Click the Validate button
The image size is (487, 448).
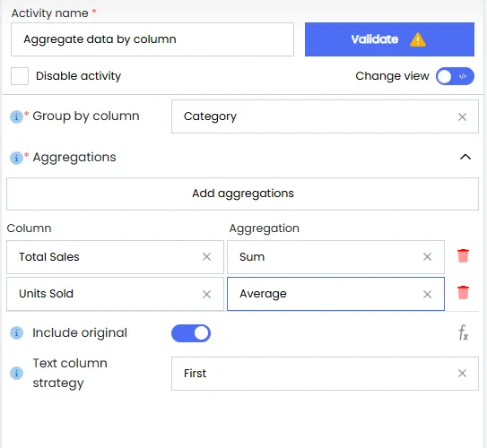(x=389, y=39)
